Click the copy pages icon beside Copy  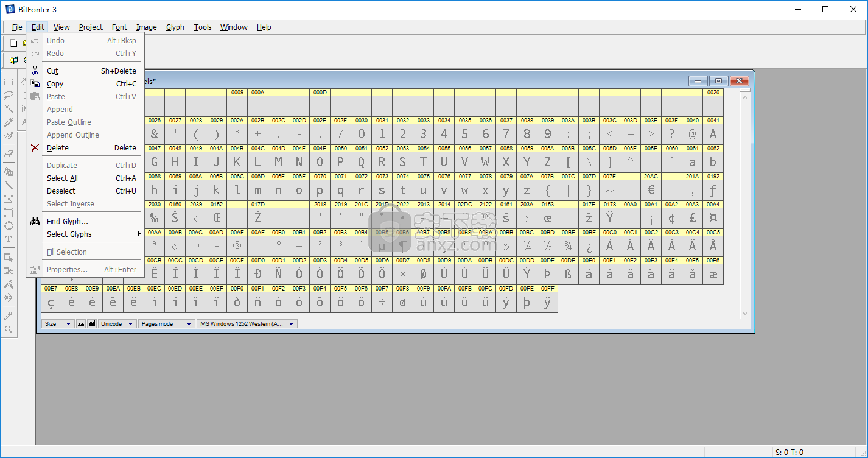(35, 84)
